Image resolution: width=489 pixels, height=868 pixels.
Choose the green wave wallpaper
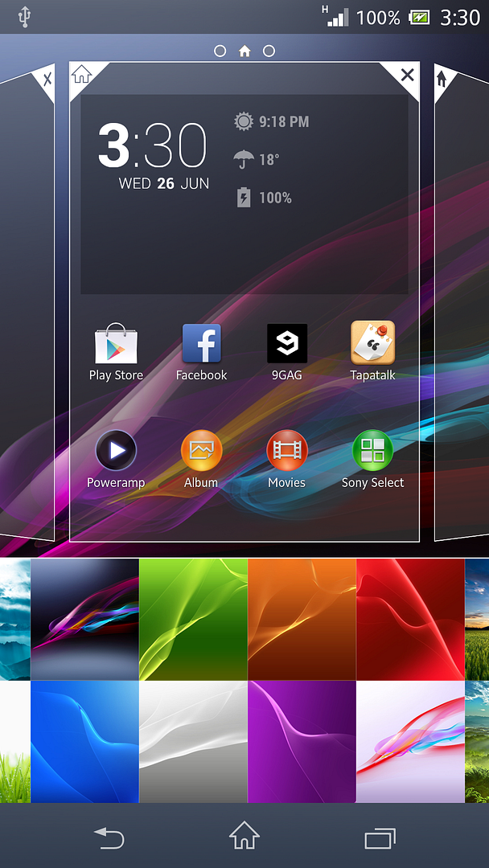193,619
